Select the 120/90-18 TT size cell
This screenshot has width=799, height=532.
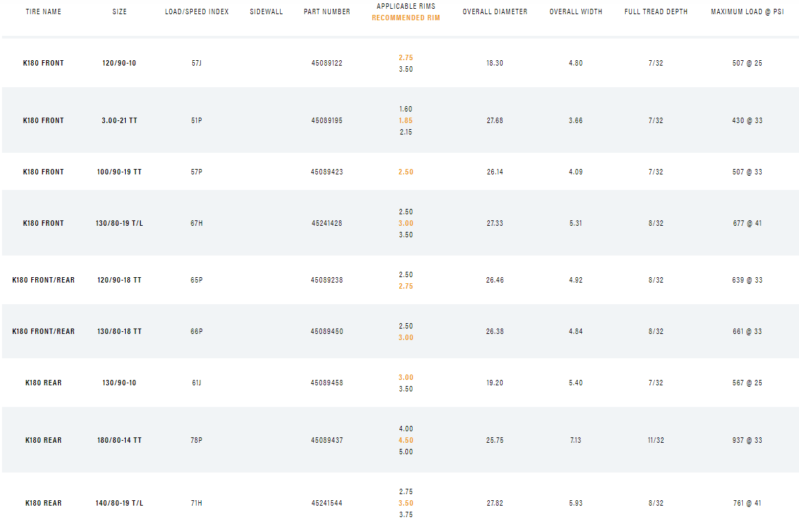point(120,281)
